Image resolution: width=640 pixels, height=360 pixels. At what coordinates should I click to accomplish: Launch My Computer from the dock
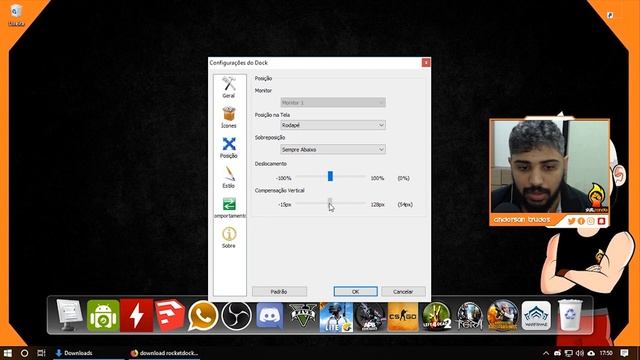coord(69,315)
